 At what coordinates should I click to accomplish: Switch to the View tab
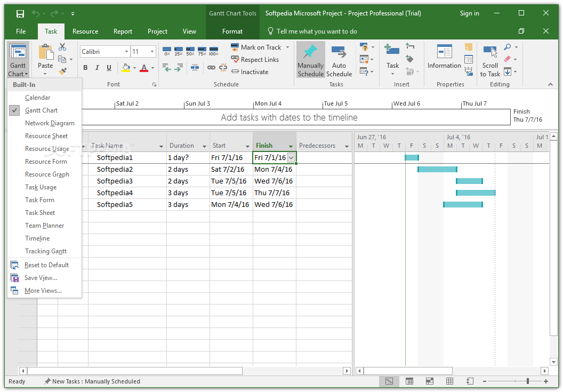[189, 31]
